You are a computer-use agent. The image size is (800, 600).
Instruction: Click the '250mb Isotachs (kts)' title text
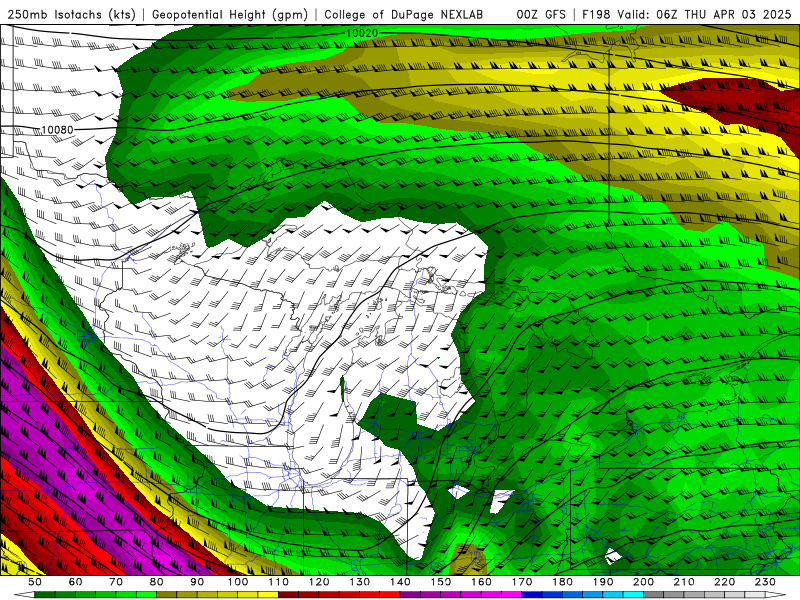(71, 14)
